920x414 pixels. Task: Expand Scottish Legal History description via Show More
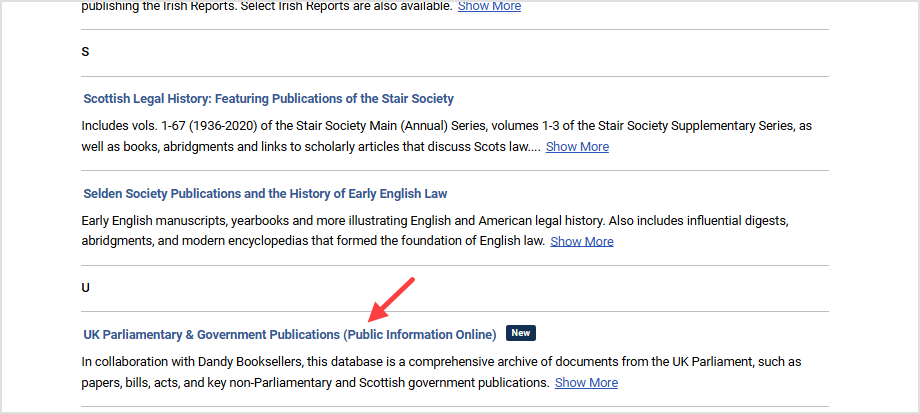tap(577, 147)
